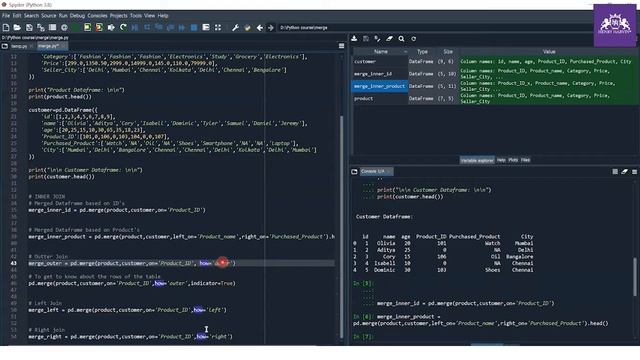Open the PYTHONPATH manager icon
Viewport: 640px width, 360px height.
[x=247, y=27]
